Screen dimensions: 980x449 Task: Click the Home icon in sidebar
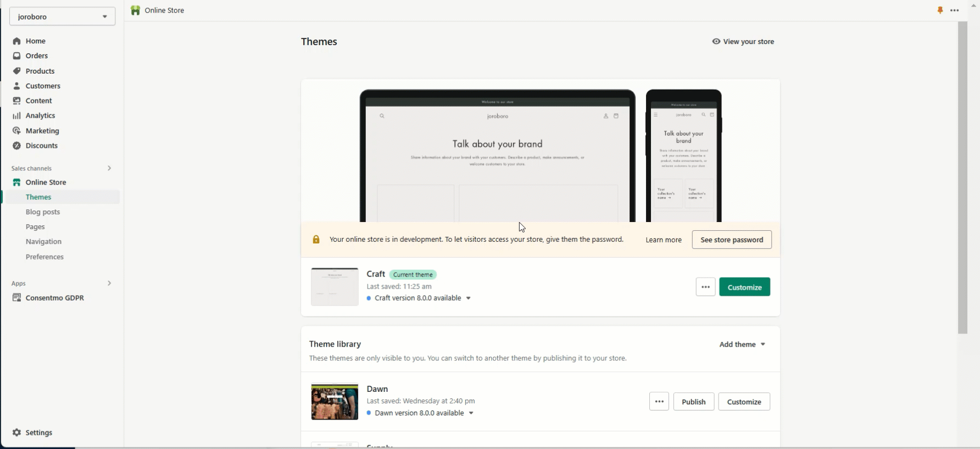click(16, 41)
